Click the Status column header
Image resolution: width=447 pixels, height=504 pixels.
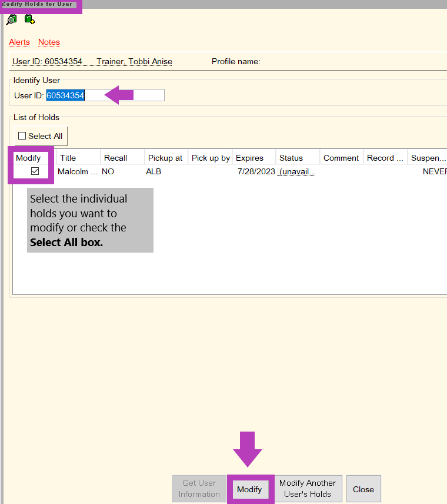pyautogui.click(x=298, y=158)
